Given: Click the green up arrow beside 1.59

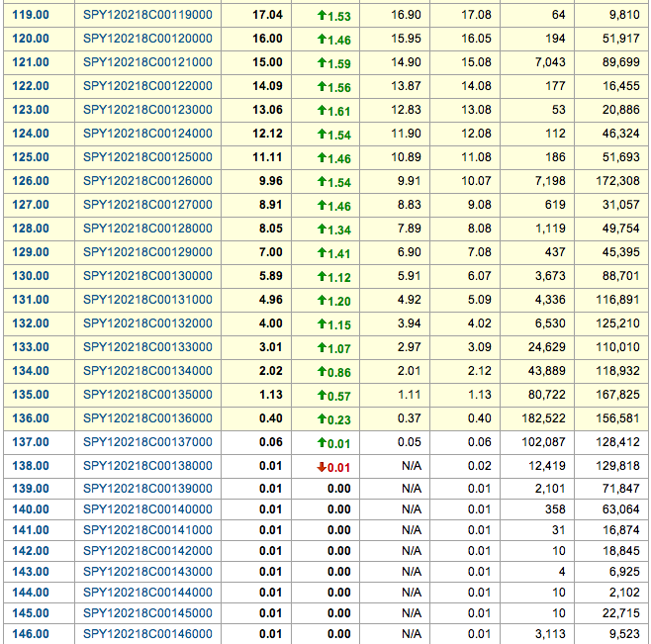Looking at the screenshot, I should [322, 62].
